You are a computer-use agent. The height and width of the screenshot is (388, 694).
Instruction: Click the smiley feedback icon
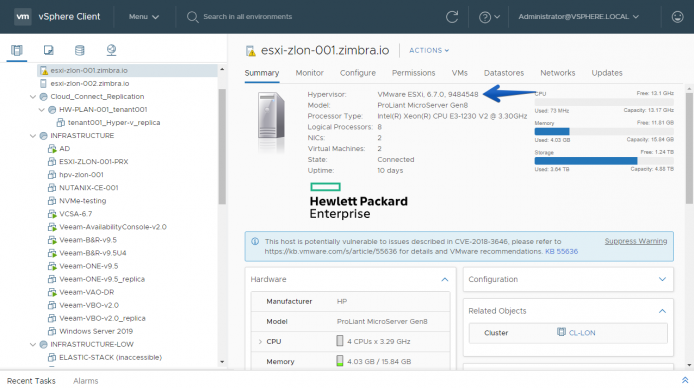coord(677,17)
